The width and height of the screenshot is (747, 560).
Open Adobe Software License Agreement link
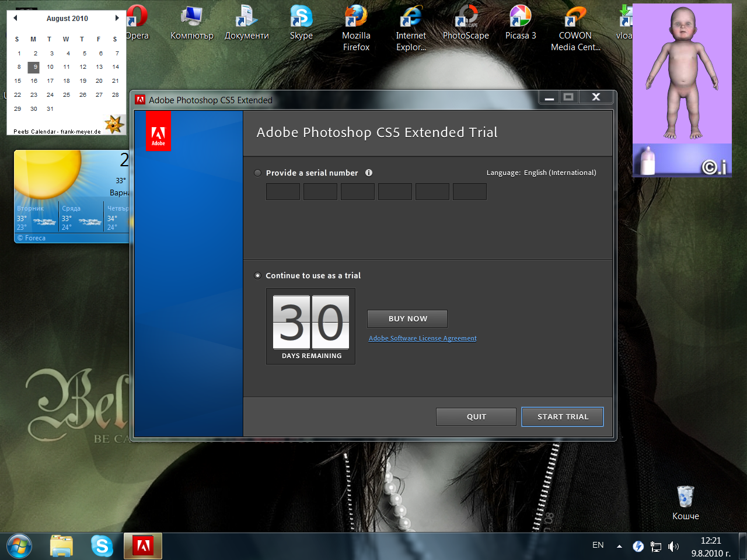tap(423, 338)
